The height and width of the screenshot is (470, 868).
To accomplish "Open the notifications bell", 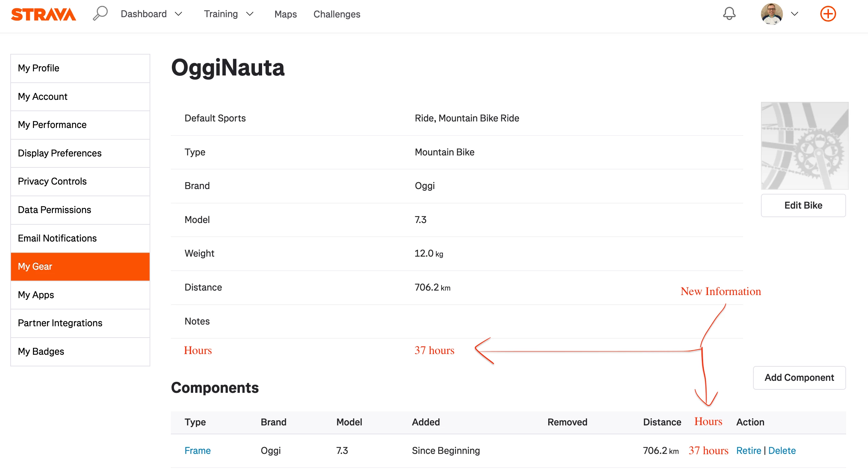I will 729,14.
